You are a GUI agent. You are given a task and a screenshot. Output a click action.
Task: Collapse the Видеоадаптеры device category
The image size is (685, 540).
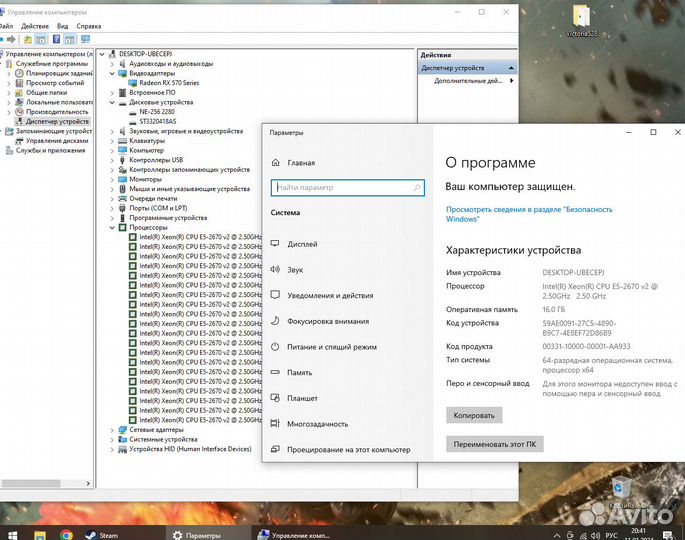tap(112, 73)
